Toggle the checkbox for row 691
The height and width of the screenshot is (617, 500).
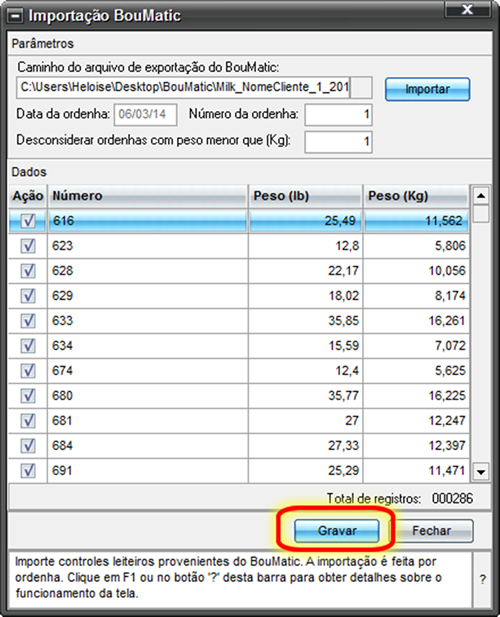click(28, 471)
